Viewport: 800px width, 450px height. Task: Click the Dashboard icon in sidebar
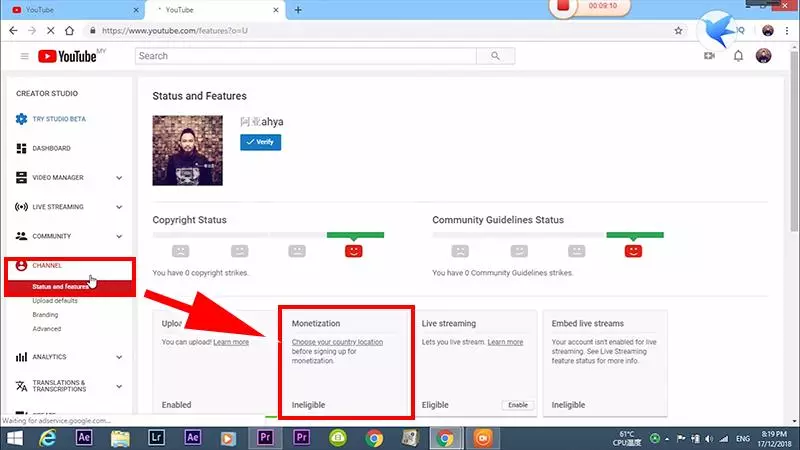coord(21,148)
